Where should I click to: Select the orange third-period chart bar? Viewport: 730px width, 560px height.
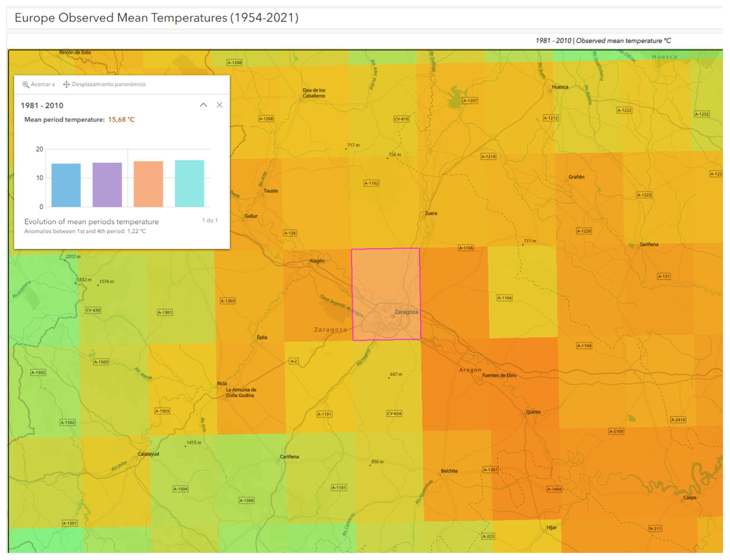click(148, 184)
